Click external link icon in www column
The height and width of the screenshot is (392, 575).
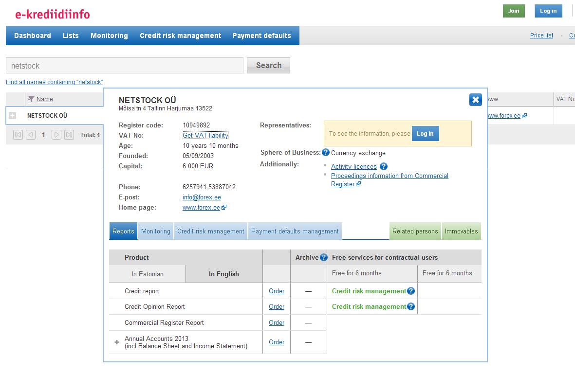[524, 116]
